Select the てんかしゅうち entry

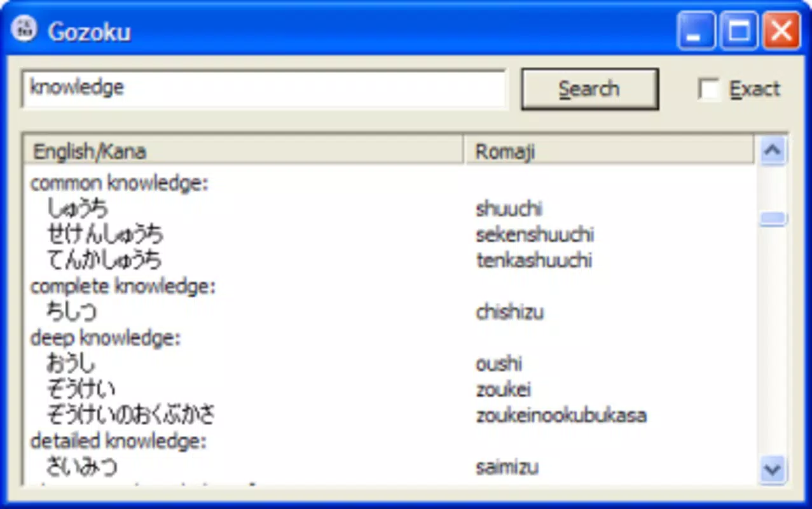pyautogui.click(x=104, y=260)
